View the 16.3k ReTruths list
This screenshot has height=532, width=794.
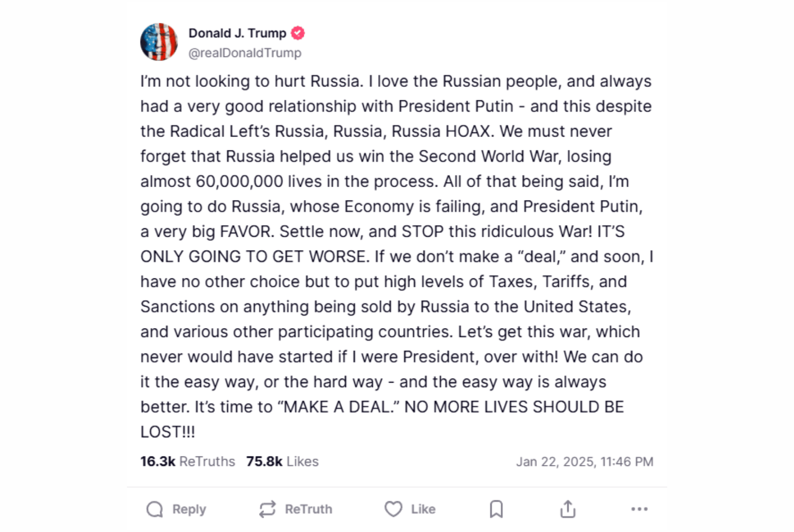tap(188, 462)
